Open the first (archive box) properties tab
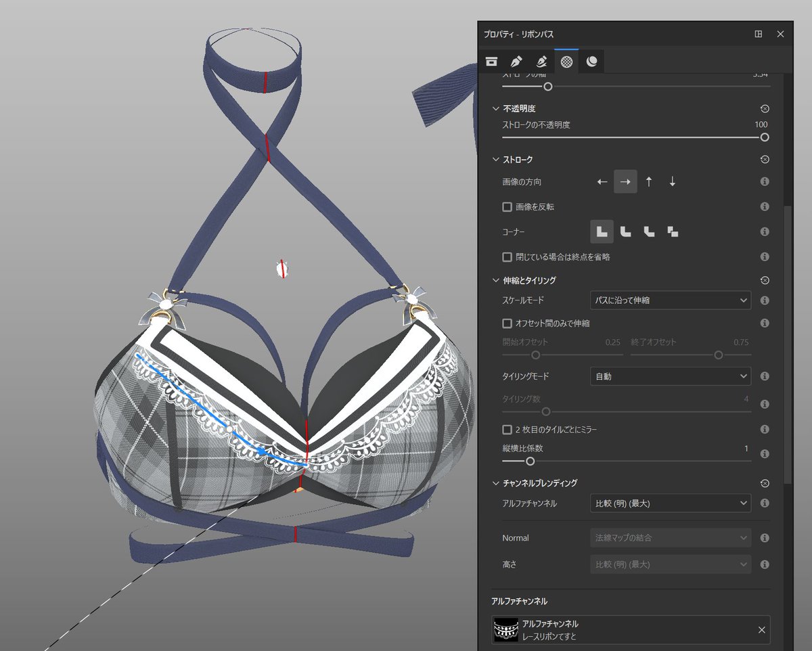Image resolution: width=812 pixels, height=651 pixels. 491,62
